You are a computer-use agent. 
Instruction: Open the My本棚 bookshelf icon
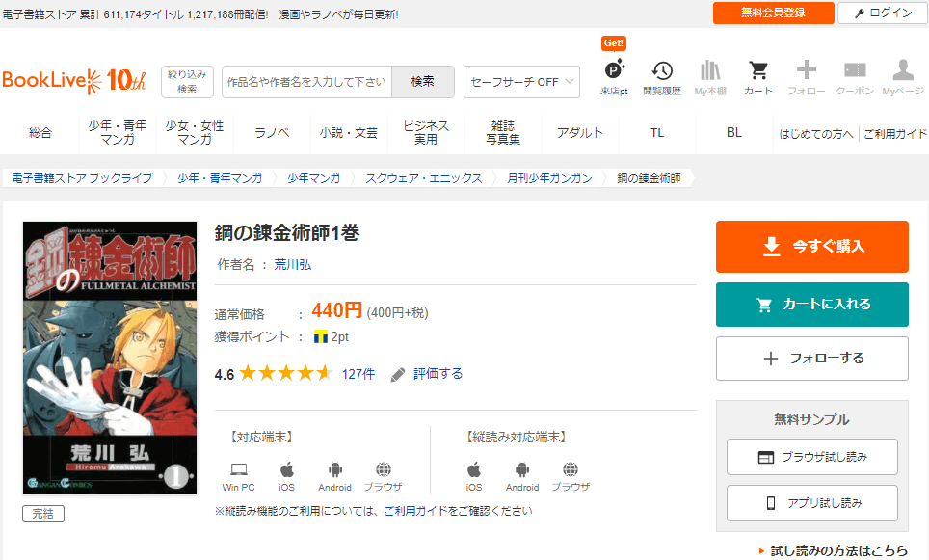click(x=710, y=71)
